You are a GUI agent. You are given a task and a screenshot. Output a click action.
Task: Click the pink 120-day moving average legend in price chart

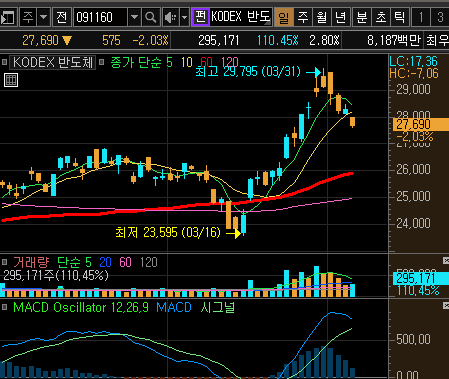pos(230,62)
